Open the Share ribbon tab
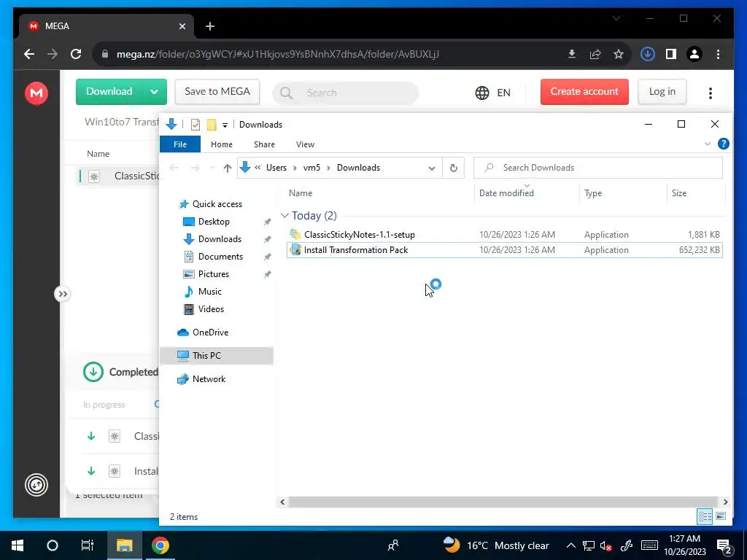 tap(264, 144)
